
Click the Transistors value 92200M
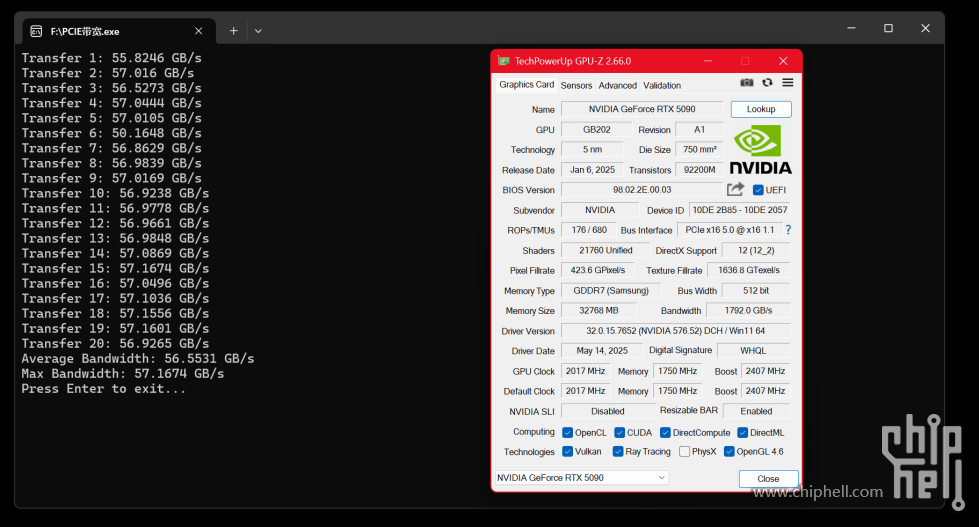pos(699,170)
